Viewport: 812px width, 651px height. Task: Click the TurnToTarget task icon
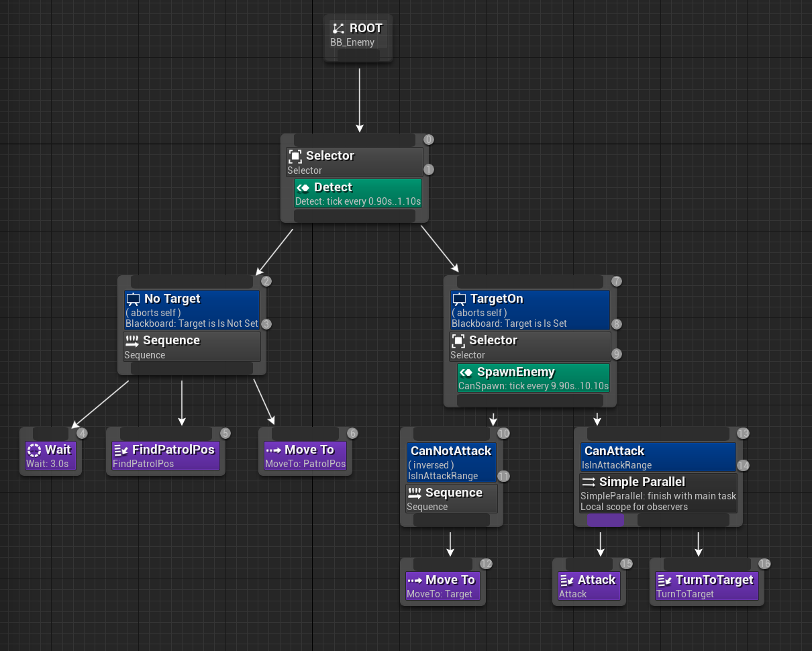665,581
